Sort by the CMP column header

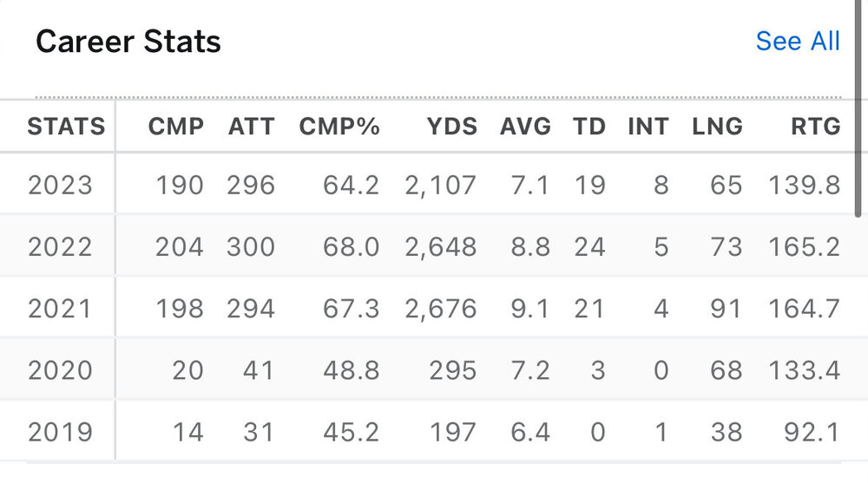pyautogui.click(x=176, y=127)
